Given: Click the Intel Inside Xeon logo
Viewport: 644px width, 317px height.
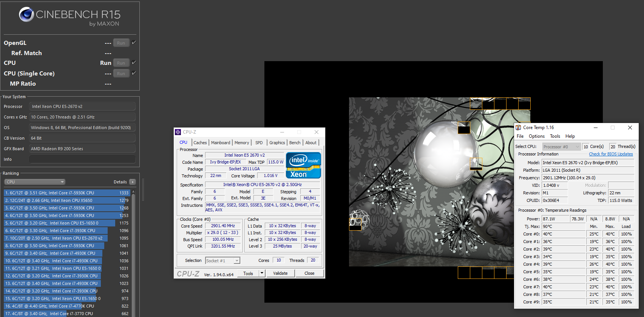Looking at the screenshot, I should [303, 165].
